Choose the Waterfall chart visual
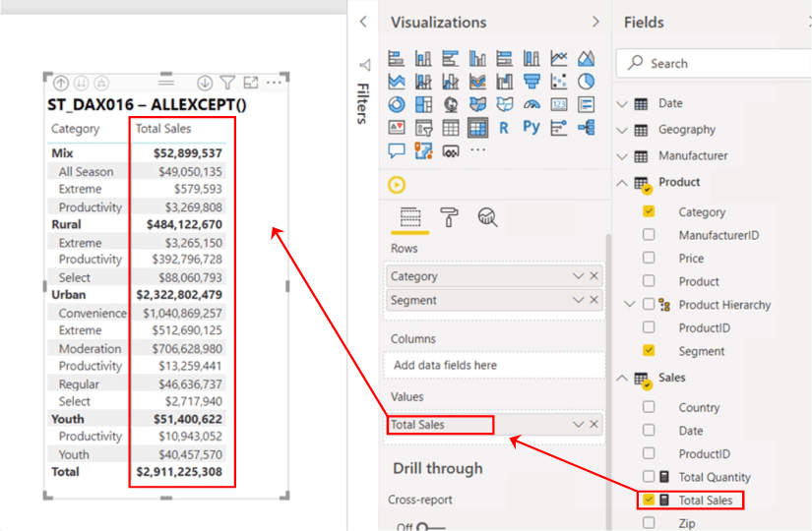Image resolution: width=812 pixels, height=531 pixels. (504, 82)
